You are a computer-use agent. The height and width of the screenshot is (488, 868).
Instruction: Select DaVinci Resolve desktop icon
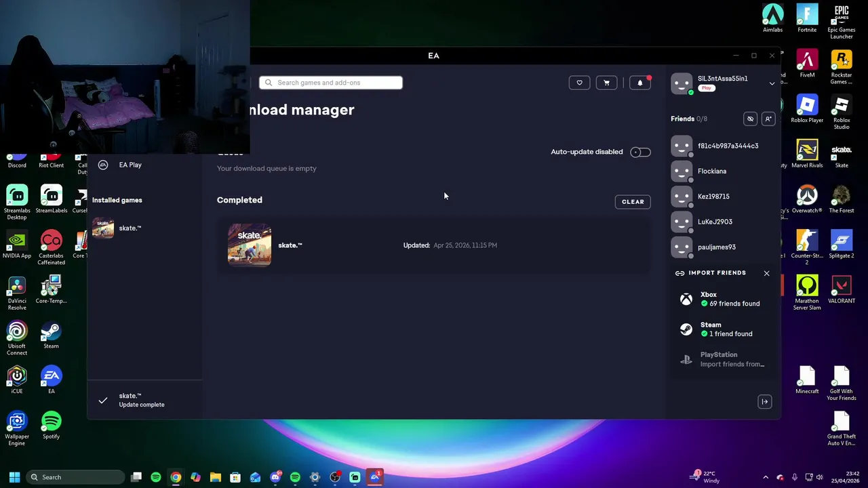17,293
